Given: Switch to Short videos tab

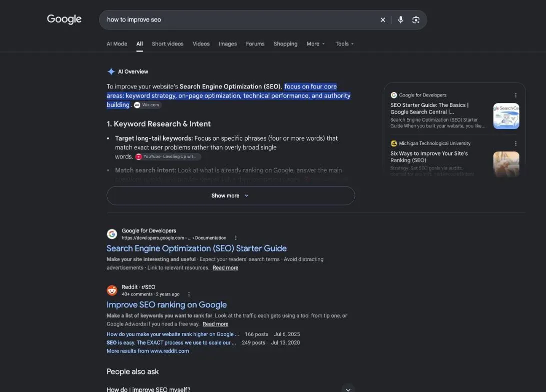Looking at the screenshot, I should [168, 44].
